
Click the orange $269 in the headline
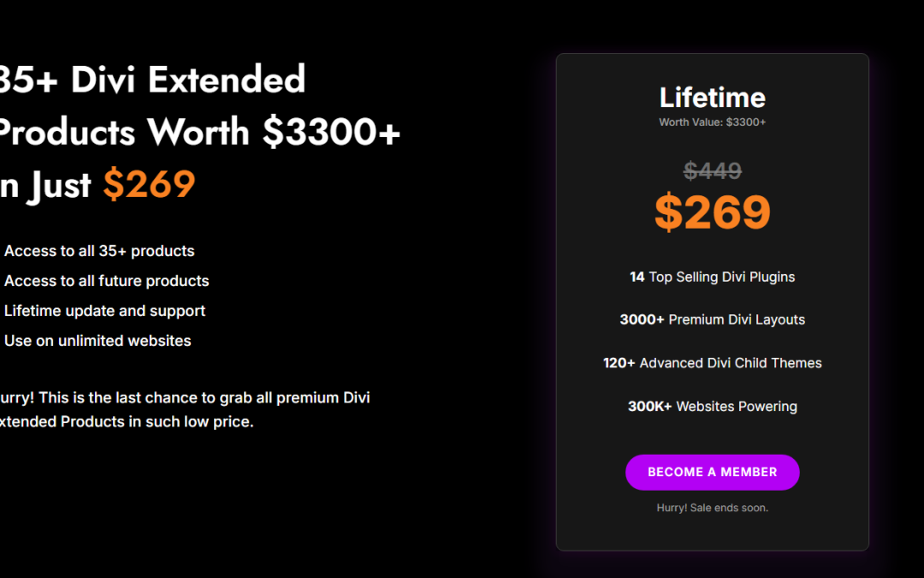149,184
